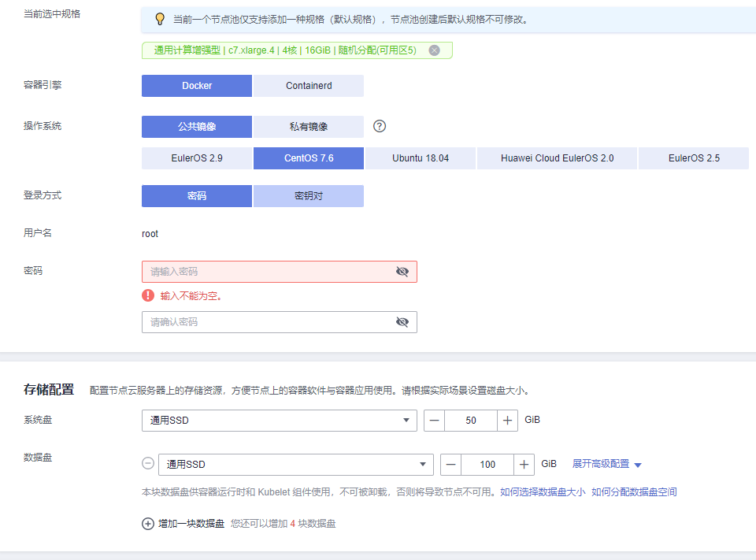This screenshot has height=560, width=756.
Task: Choose 密码 login method
Action: [x=197, y=196]
